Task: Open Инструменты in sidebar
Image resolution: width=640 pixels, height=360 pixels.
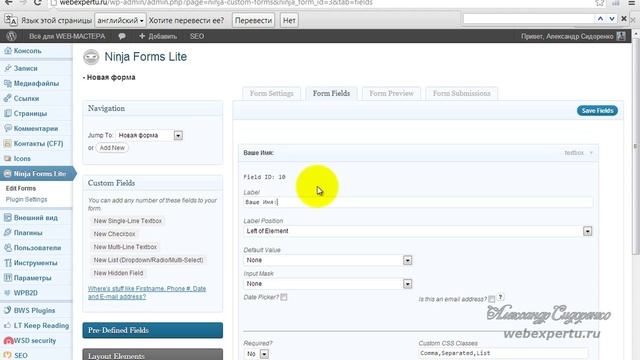Action: 36,263
